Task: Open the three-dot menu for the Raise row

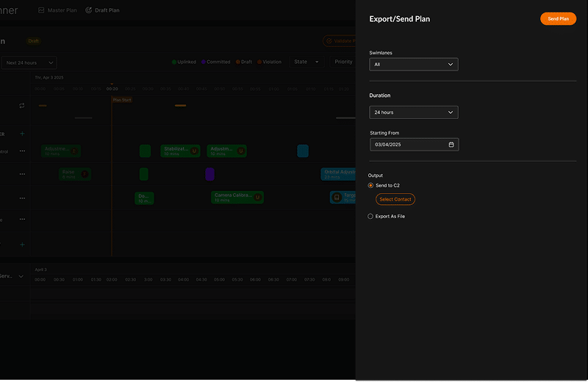Action: coord(22,174)
